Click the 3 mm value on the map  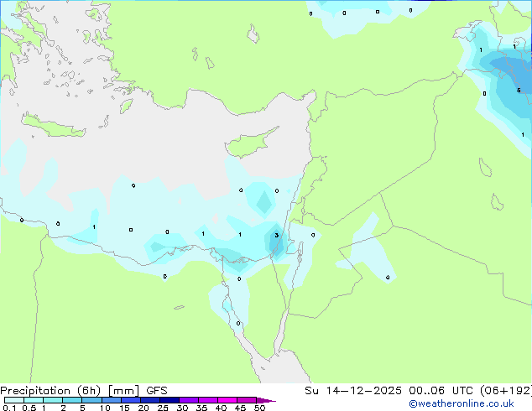coord(277,235)
